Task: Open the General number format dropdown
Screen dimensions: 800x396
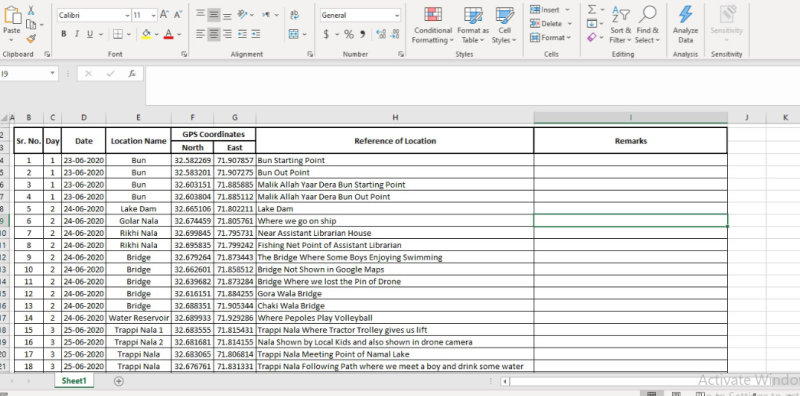Action: point(396,15)
